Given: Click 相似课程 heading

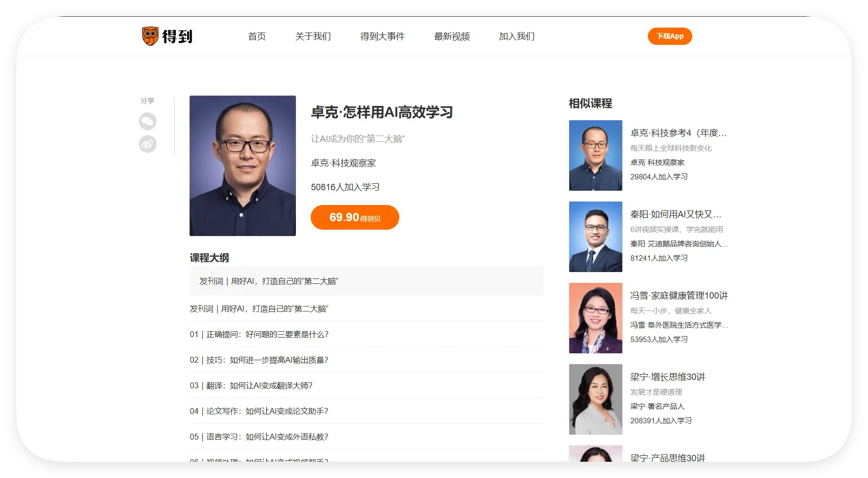Looking at the screenshot, I should [x=590, y=103].
